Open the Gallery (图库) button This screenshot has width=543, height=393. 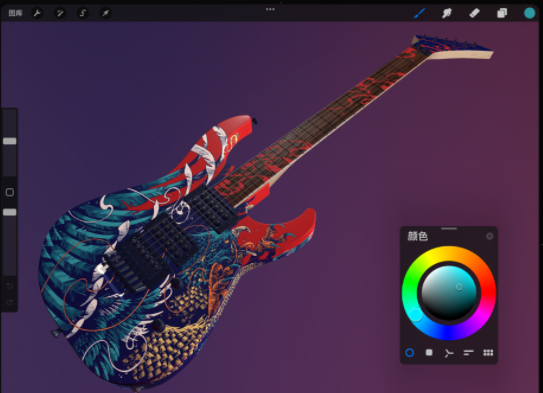[15, 13]
